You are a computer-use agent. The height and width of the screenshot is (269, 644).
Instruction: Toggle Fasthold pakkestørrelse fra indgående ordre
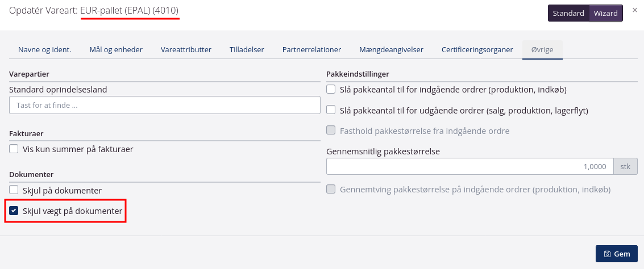tap(331, 131)
